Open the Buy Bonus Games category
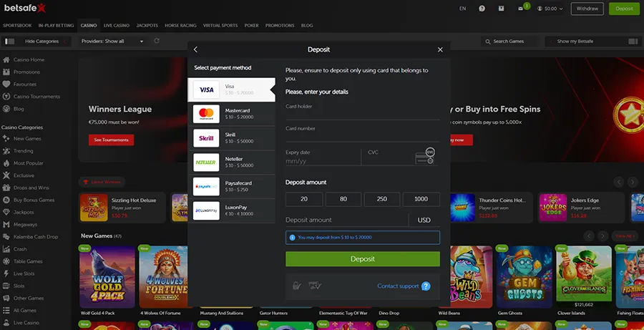This screenshot has height=330, width=644. point(34,200)
